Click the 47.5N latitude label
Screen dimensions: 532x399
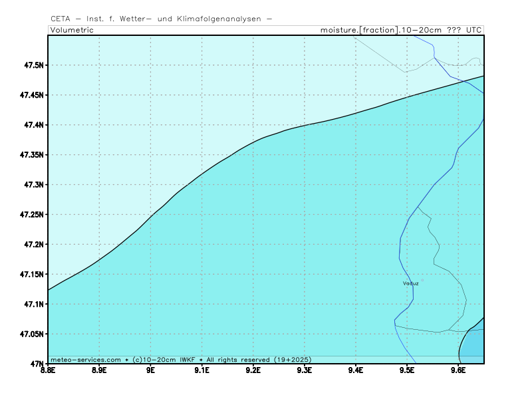point(34,65)
